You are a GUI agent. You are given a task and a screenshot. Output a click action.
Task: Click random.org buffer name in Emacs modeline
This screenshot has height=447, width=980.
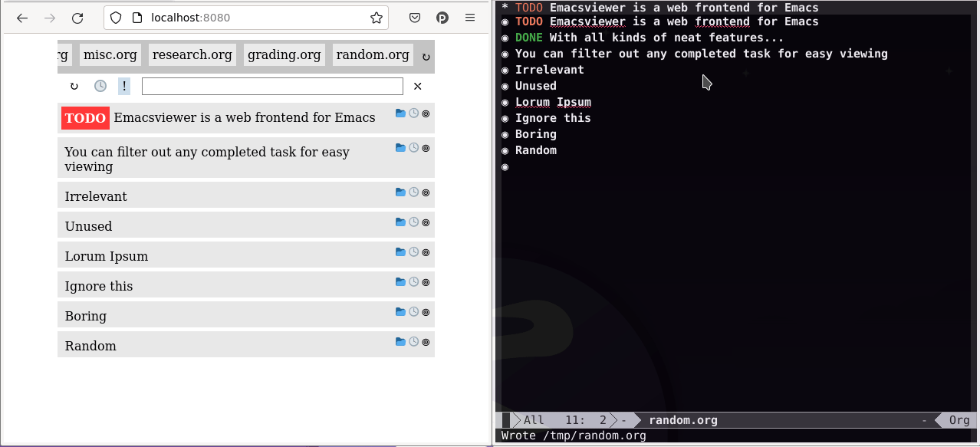pyautogui.click(x=683, y=420)
